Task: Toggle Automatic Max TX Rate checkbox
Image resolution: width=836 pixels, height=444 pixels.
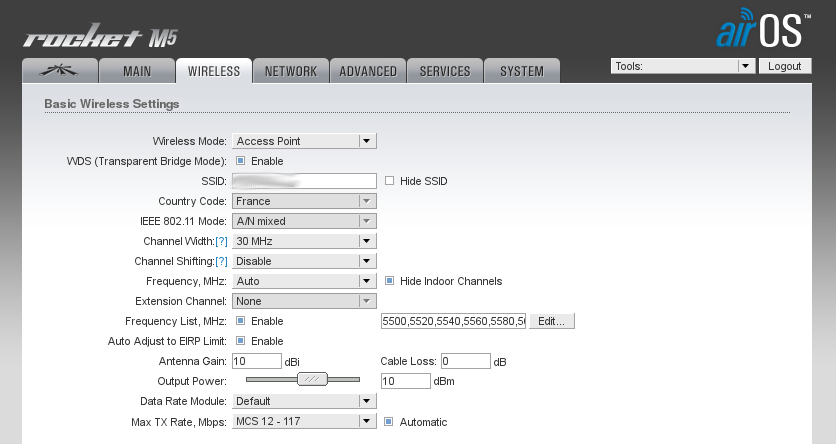Action: click(x=389, y=422)
